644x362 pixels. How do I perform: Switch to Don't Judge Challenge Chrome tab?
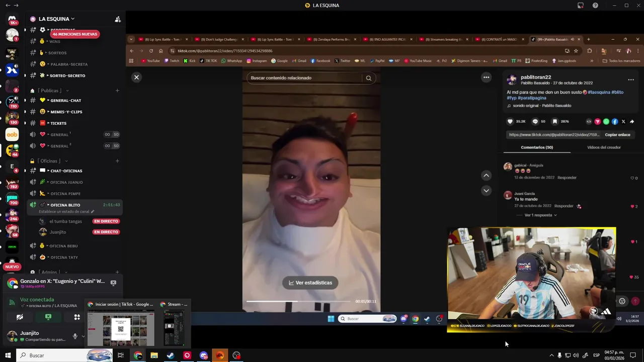218,39
